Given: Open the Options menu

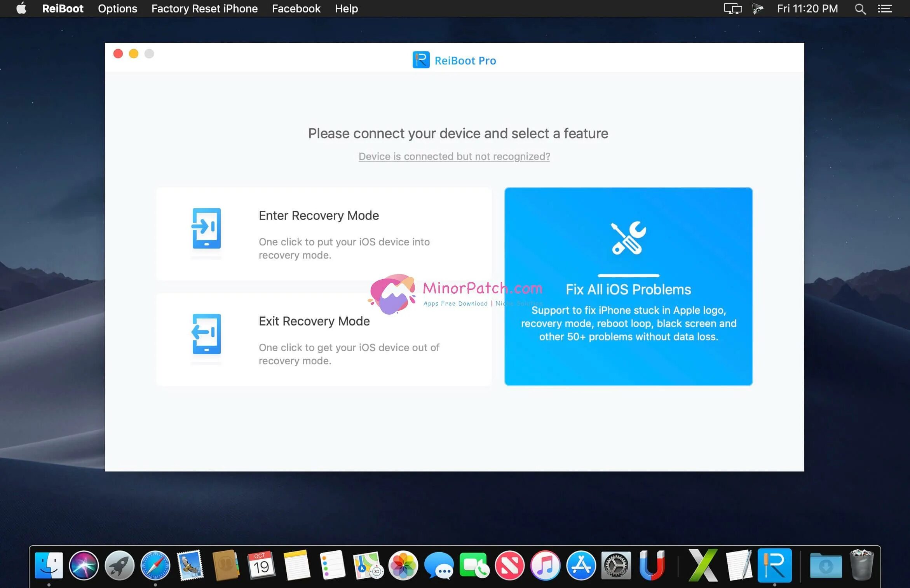Looking at the screenshot, I should click(x=117, y=9).
